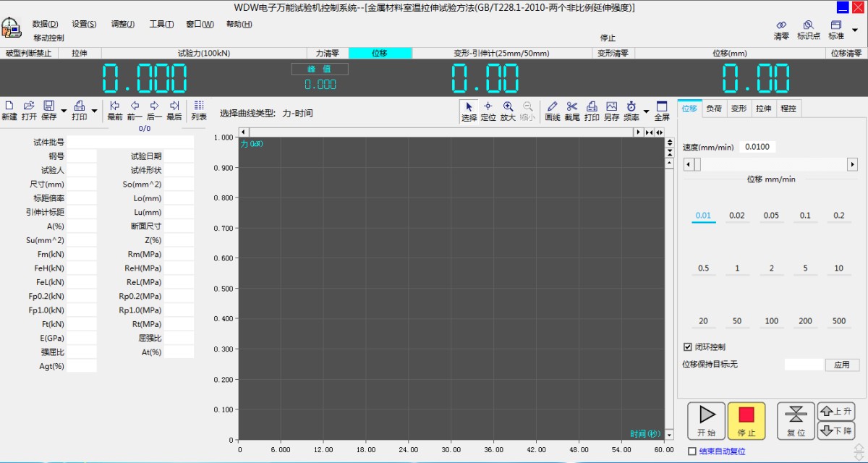
Task: Create a new file with 新建 icon
Action: [x=9, y=110]
